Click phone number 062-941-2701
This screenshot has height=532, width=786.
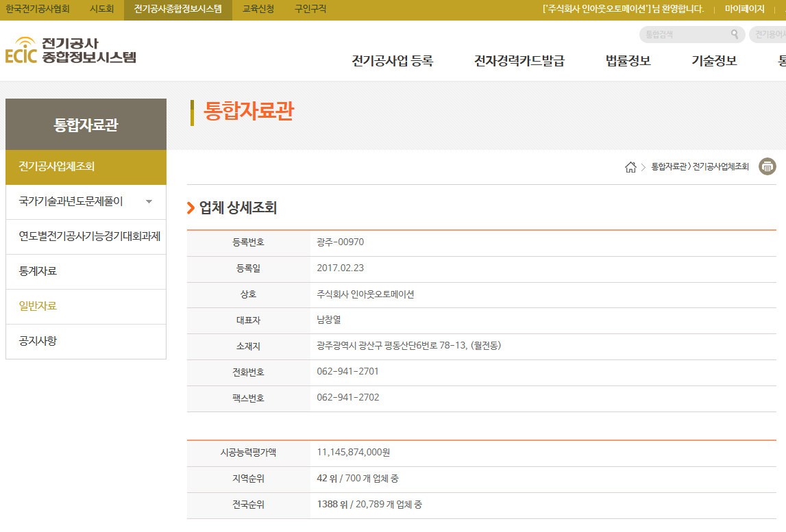[x=347, y=372]
